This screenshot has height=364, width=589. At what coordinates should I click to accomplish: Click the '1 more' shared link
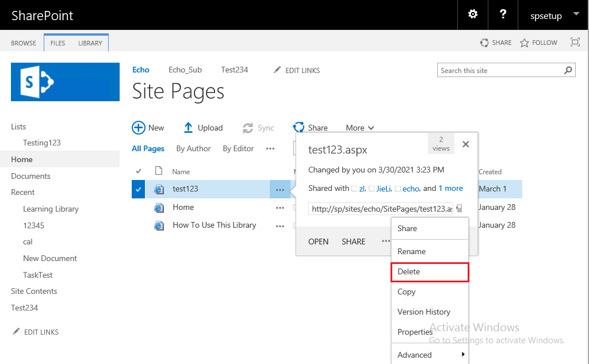451,188
